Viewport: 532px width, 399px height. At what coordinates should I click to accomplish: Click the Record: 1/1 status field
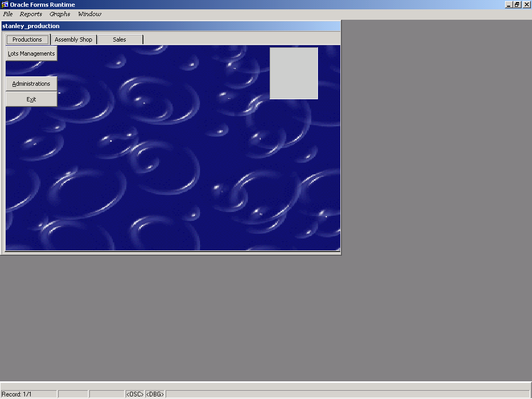(29, 394)
